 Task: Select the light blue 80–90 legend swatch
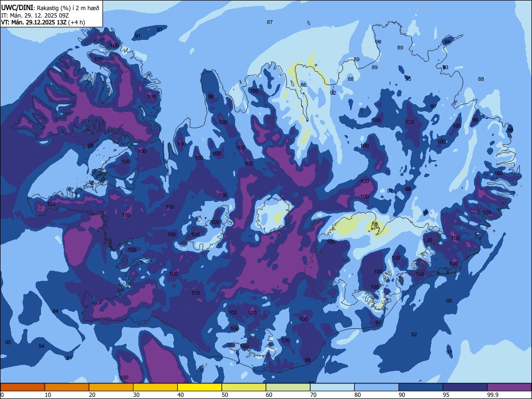[x=377, y=387]
